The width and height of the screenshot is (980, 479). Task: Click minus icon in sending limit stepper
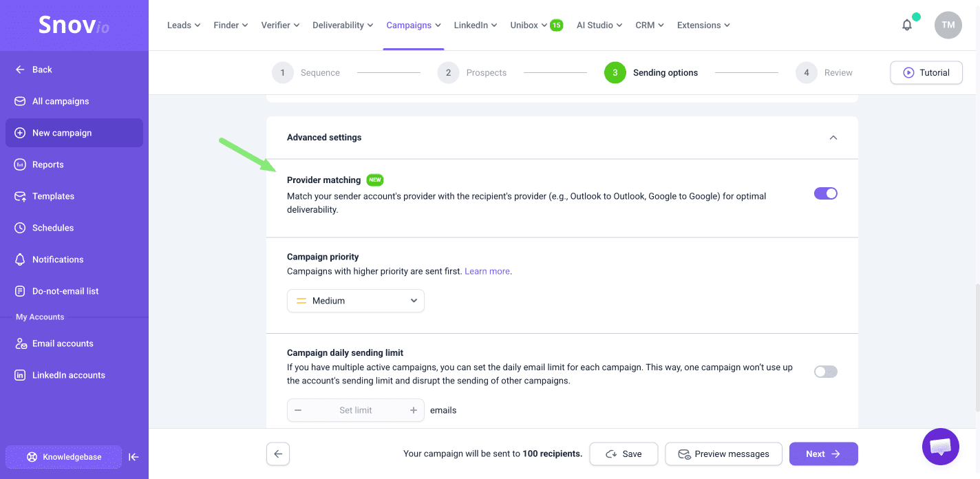(298, 410)
